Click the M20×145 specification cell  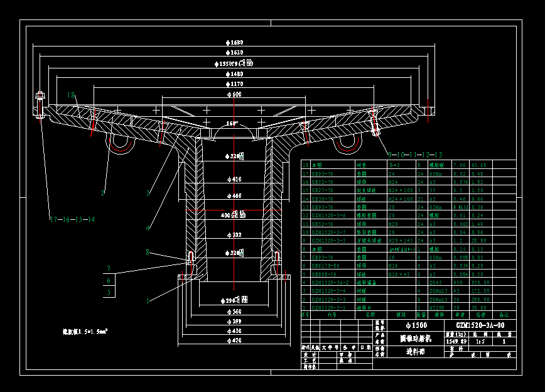point(401,241)
